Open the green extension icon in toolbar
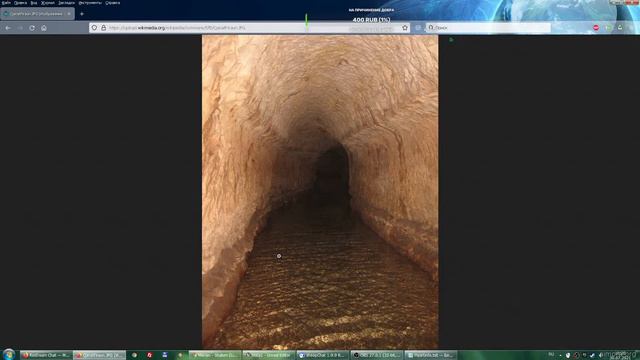 [609, 28]
